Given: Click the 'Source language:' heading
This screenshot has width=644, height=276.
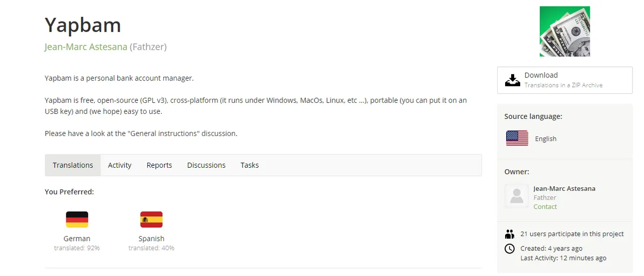Looking at the screenshot, I should coord(533,116).
